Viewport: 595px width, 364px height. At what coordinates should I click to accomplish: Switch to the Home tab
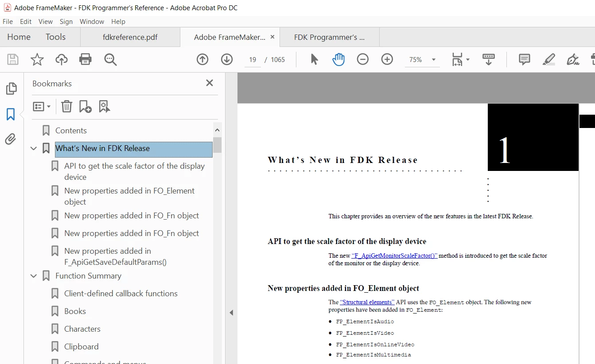coord(19,37)
